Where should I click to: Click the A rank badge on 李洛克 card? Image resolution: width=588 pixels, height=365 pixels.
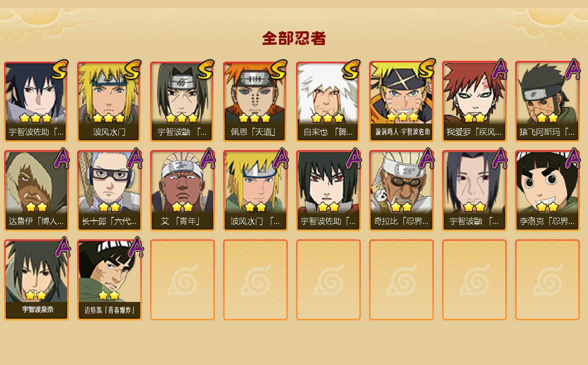click(573, 158)
